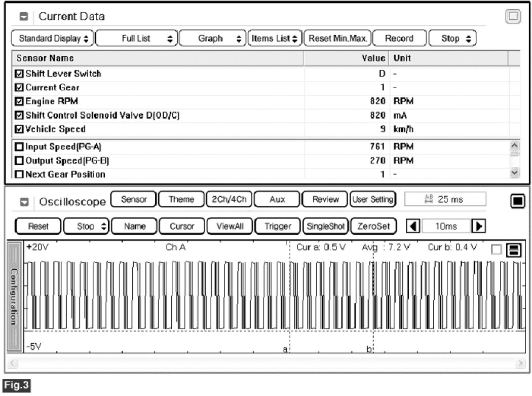Expand the Full List dropdown
The height and width of the screenshot is (396, 532).
(x=136, y=39)
